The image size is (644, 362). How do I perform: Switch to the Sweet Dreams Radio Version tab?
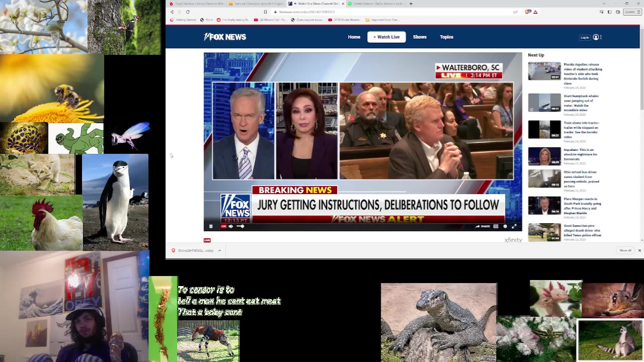point(375,4)
